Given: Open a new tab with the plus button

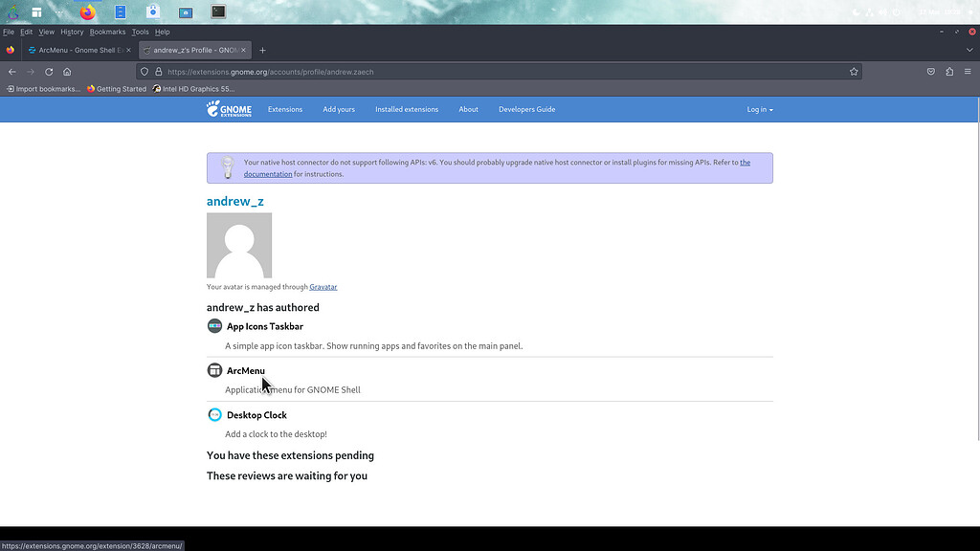Looking at the screenshot, I should pyautogui.click(x=262, y=50).
